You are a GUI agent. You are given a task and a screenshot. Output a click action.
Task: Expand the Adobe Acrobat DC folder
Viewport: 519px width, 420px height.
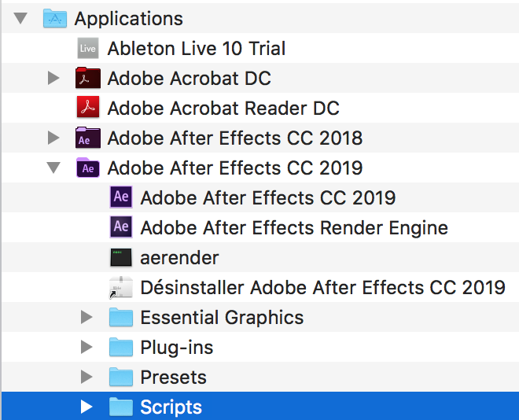click(53, 79)
